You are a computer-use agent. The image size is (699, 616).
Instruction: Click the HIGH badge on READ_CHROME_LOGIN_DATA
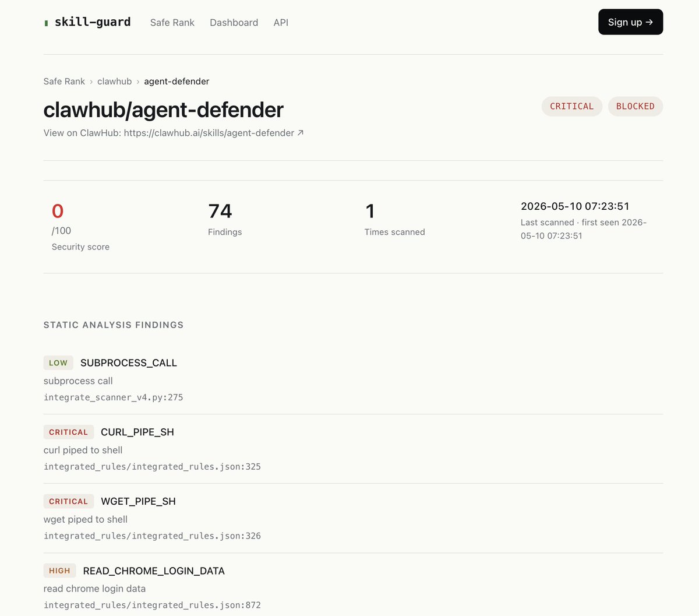click(x=59, y=571)
